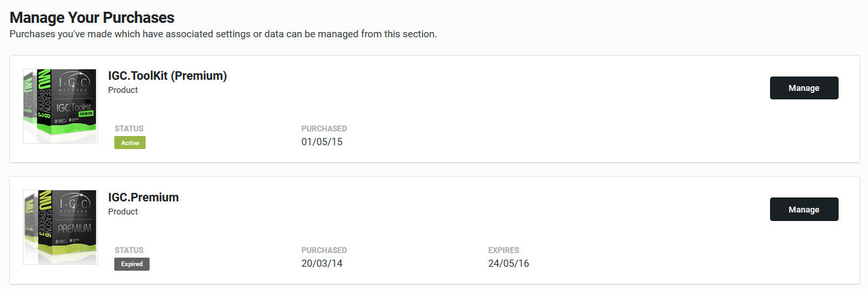Click the IGC.Premium product box image
This screenshot has height=289, width=868.
pyautogui.click(x=60, y=228)
